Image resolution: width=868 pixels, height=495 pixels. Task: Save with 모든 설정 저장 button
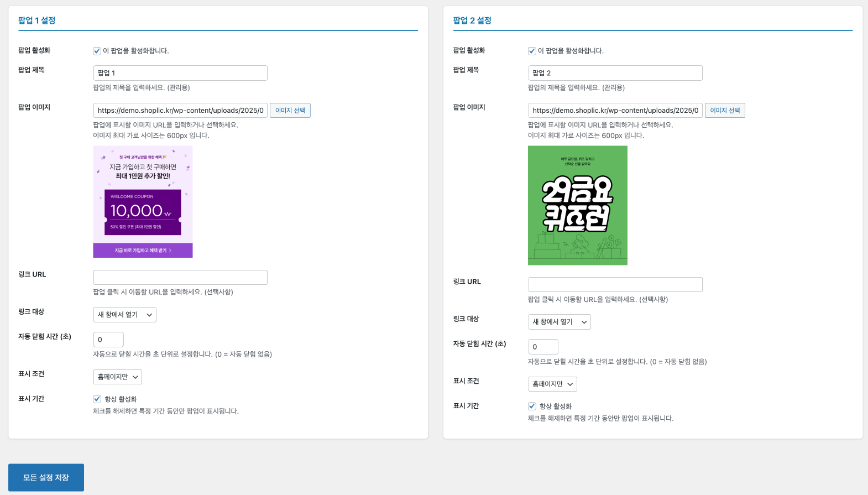(46, 477)
